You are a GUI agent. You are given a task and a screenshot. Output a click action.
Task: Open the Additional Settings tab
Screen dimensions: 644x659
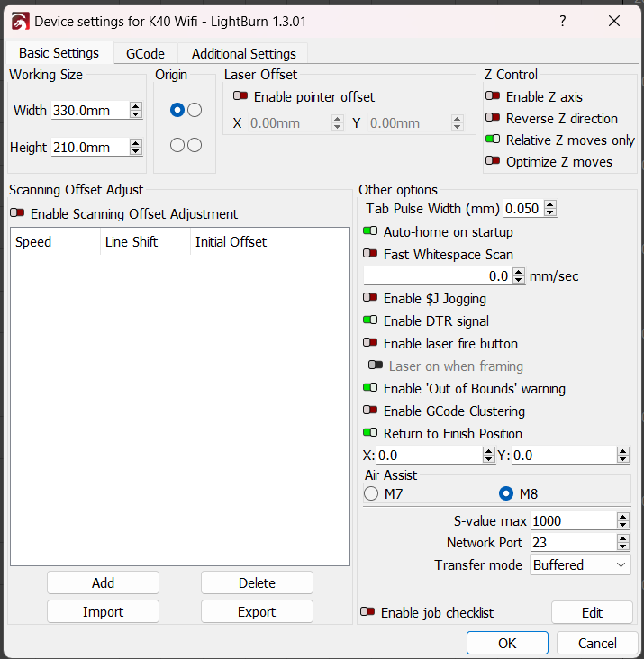tap(244, 53)
